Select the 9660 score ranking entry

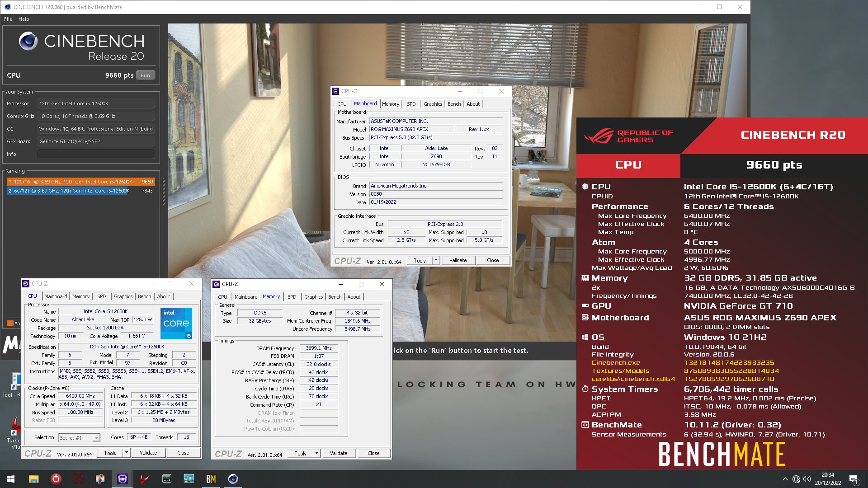pos(80,182)
